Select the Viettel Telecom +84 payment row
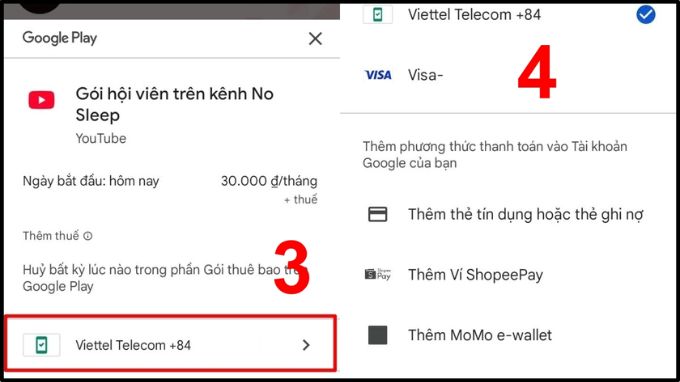 click(170, 343)
